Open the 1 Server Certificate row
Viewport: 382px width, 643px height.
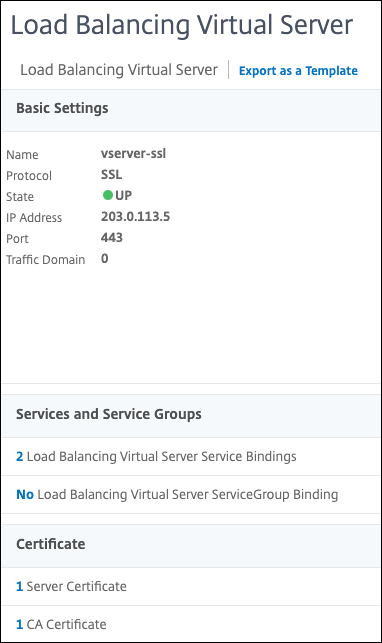(191, 586)
